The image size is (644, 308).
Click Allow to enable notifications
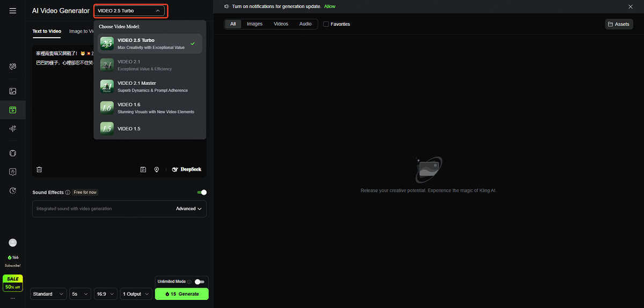[x=330, y=6]
